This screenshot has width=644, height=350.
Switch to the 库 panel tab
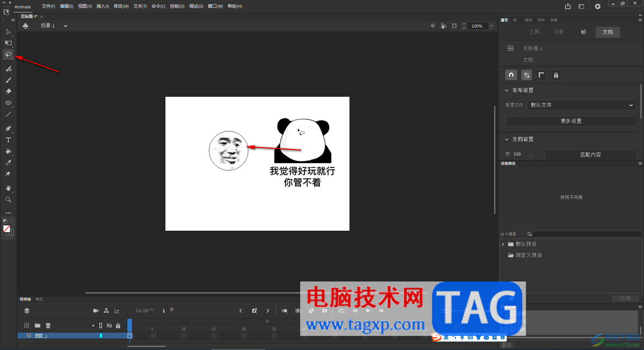[x=515, y=20]
